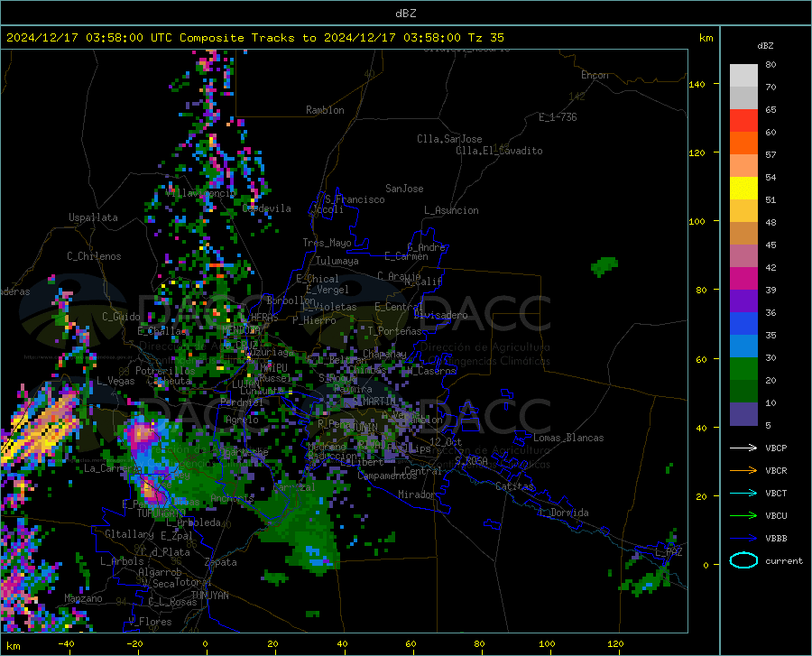
Task: Pick the light blue swatch above 30
Action: click(x=743, y=346)
